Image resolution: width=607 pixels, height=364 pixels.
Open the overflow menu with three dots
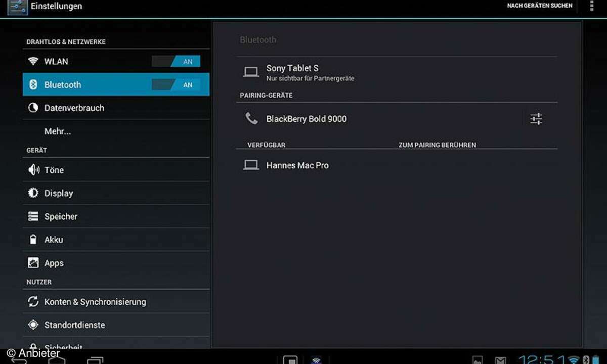pos(592,6)
